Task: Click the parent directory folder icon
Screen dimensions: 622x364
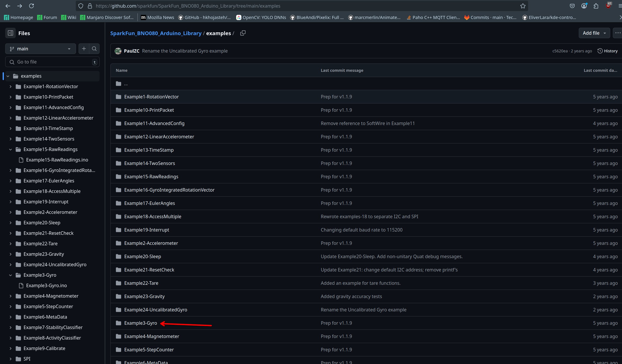Action: coord(119,84)
